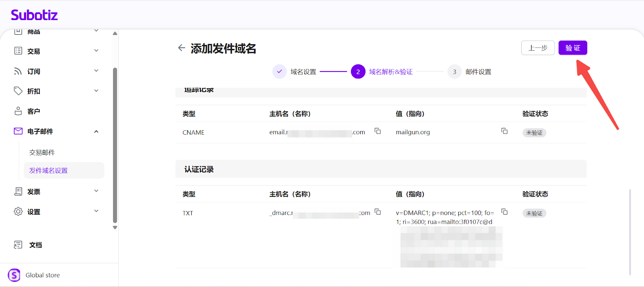Click sidebar scrollbar down arrow
The image size is (644, 287).
pos(115,228)
